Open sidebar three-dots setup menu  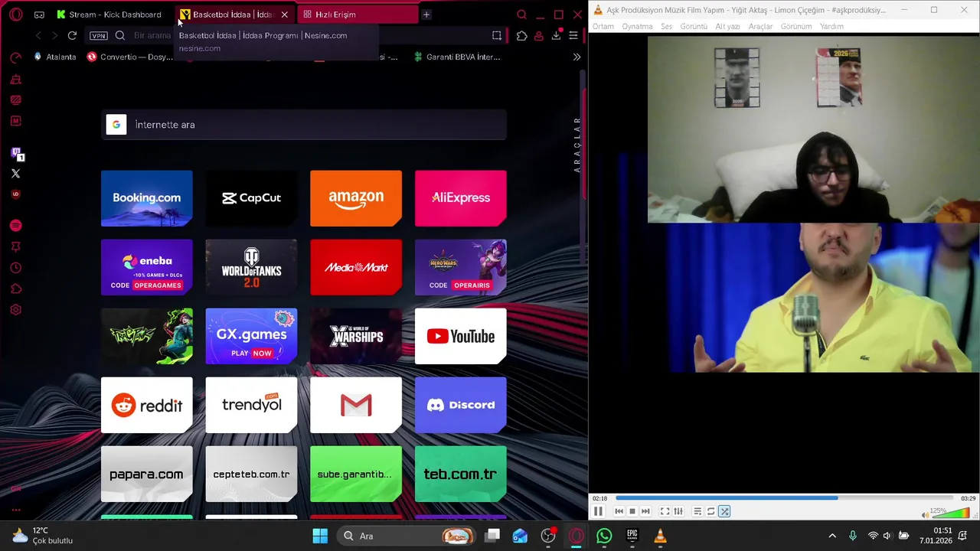pyautogui.click(x=15, y=510)
